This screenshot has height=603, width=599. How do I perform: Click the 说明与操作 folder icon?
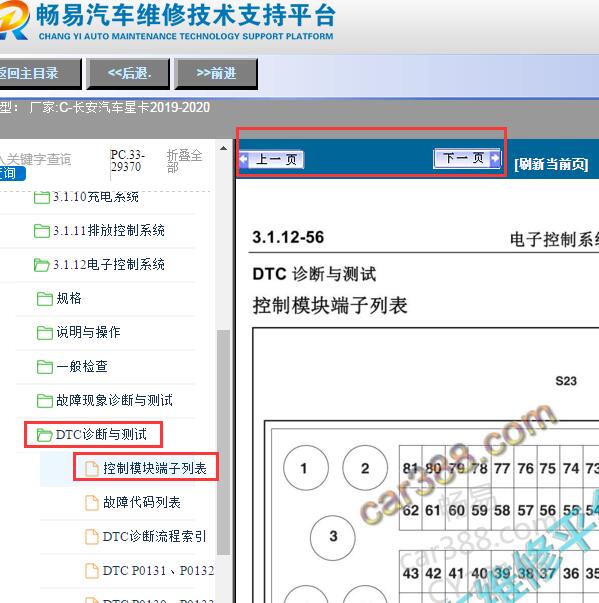point(45,332)
